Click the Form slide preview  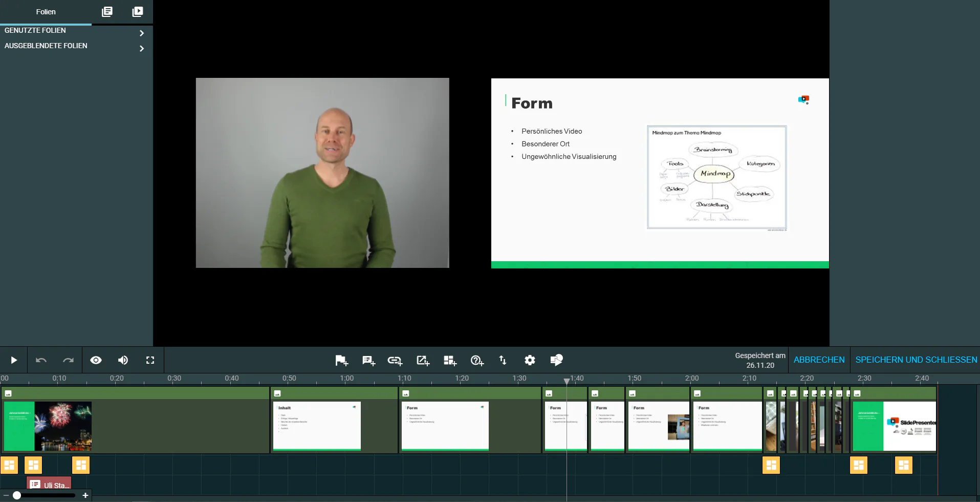pos(660,173)
